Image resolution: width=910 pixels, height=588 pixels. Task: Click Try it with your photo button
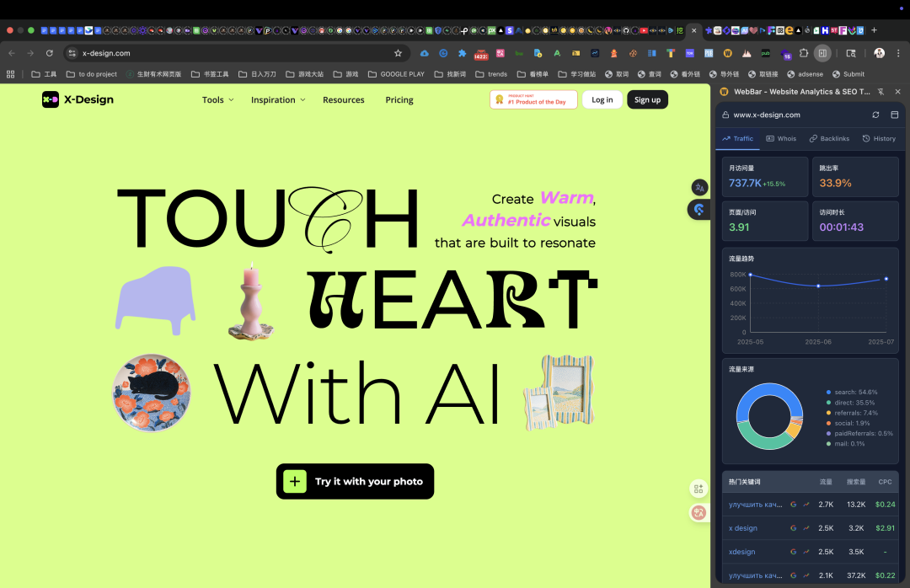click(x=356, y=481)
